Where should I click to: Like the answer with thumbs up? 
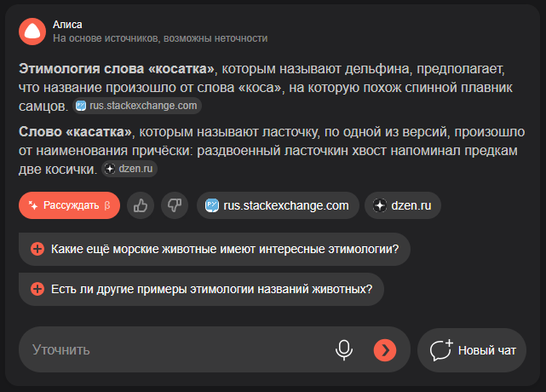(141, 205)
